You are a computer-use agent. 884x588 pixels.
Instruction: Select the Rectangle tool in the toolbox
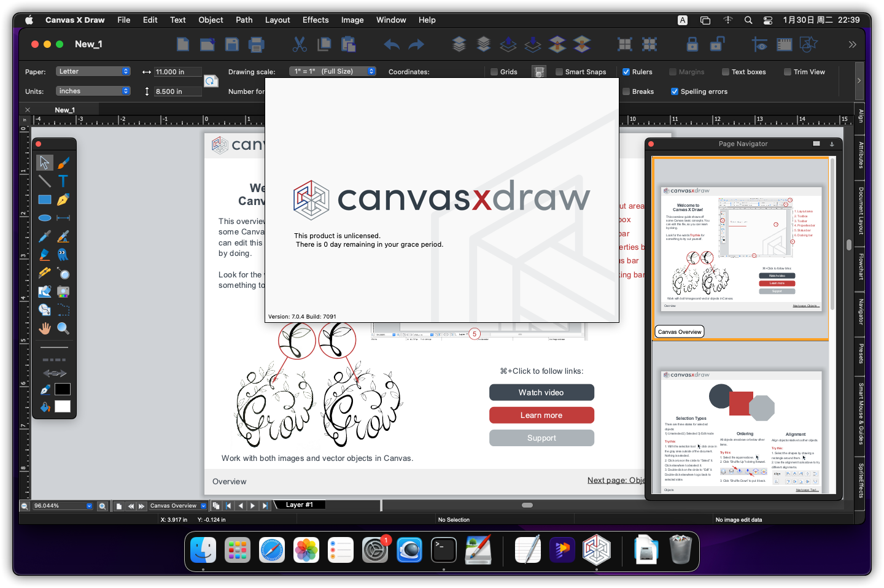(x=45, y=199)
